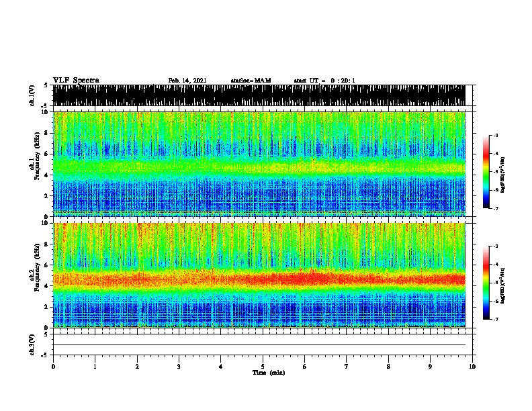Click the ch.1(V) waveform strip at top
This screenshot has width=532, height=411.
[x=259, y=95]
